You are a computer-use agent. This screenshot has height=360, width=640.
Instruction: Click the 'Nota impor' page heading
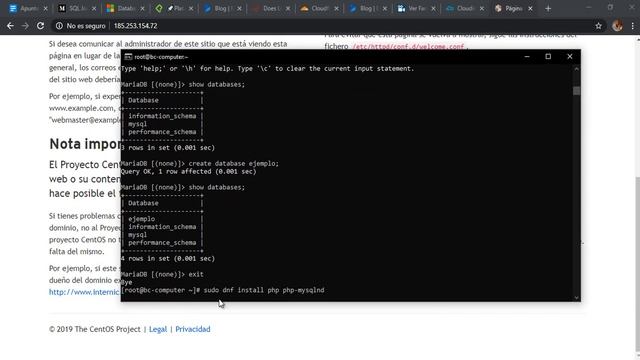pos(85,144)
